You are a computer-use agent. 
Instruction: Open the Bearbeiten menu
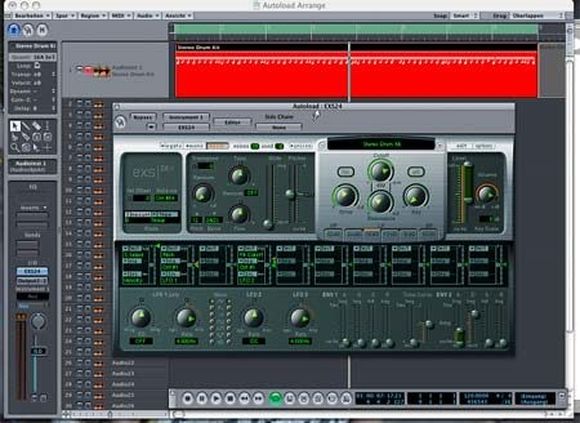tap(32, 16)
